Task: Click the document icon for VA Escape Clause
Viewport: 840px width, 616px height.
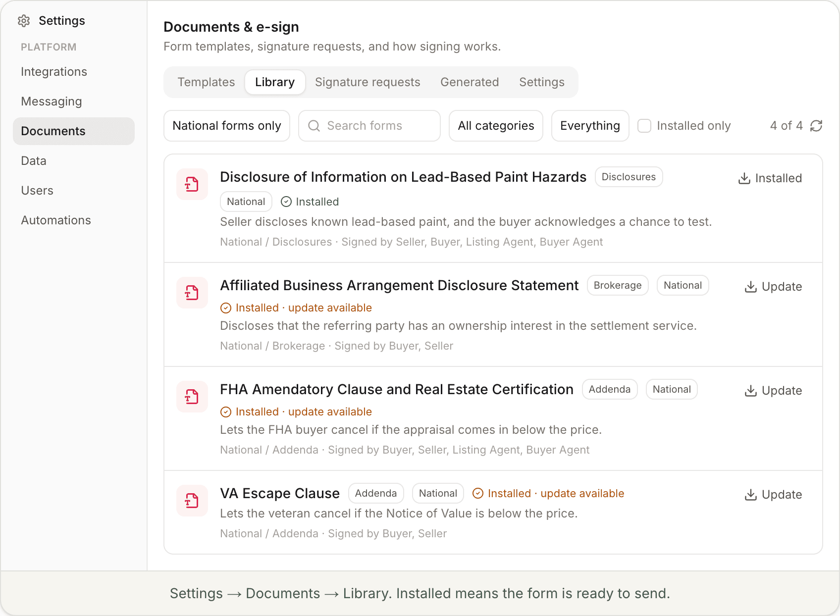Action: (x=192, y=501)
